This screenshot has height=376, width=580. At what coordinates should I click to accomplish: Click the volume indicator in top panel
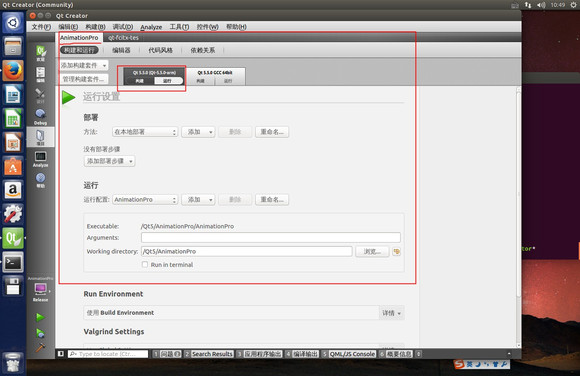click(541, 5)
